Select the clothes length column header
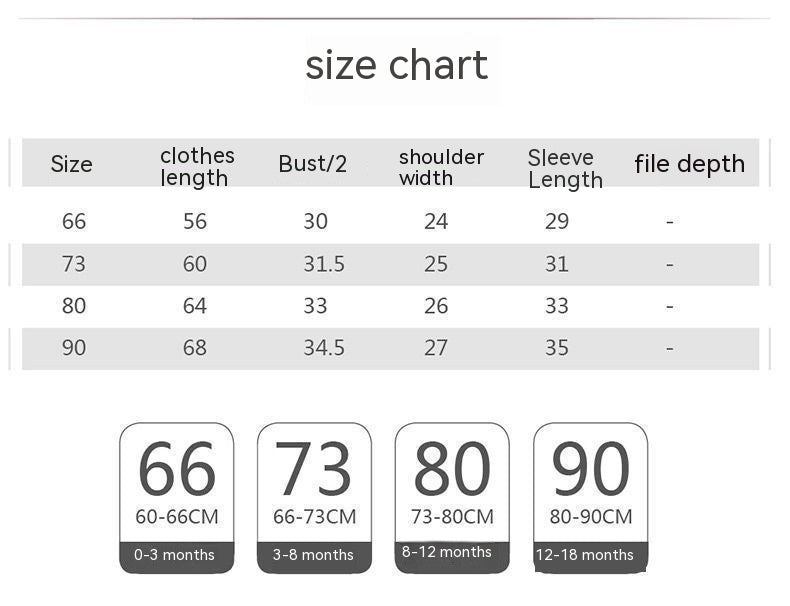 (196, 166)
